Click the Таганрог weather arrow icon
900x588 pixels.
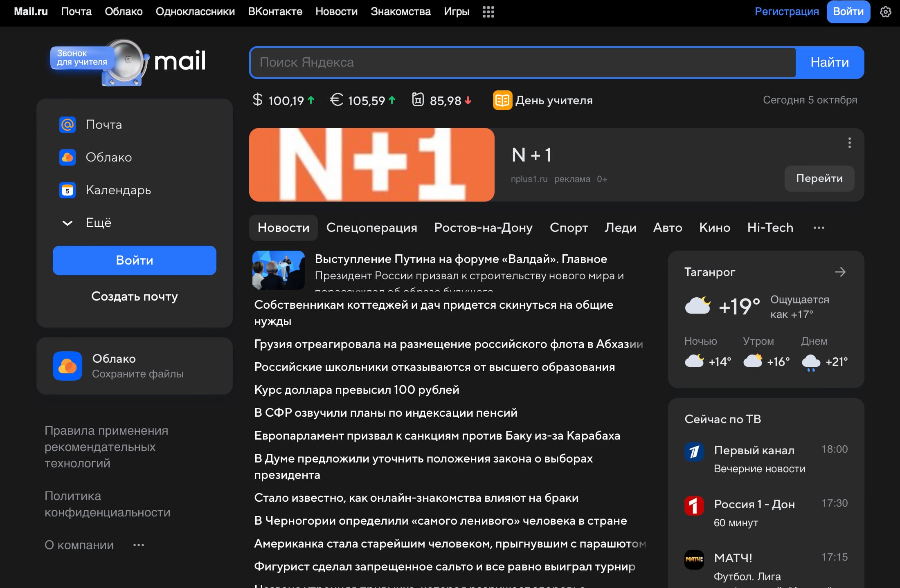pyautogui.click(x=840, y=272)
